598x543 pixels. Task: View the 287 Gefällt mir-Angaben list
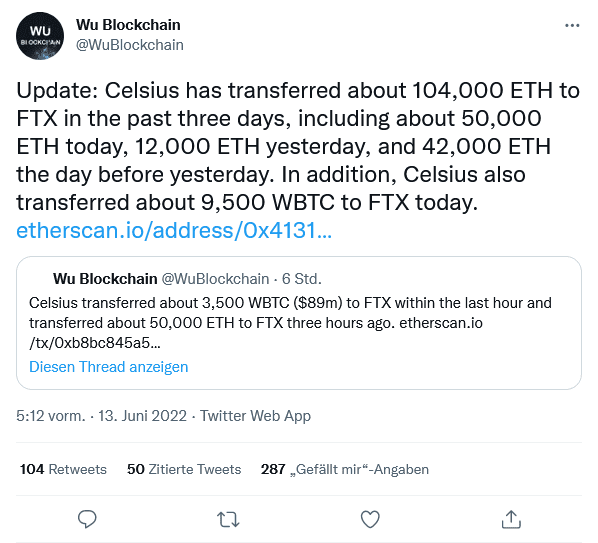[345, 469]
